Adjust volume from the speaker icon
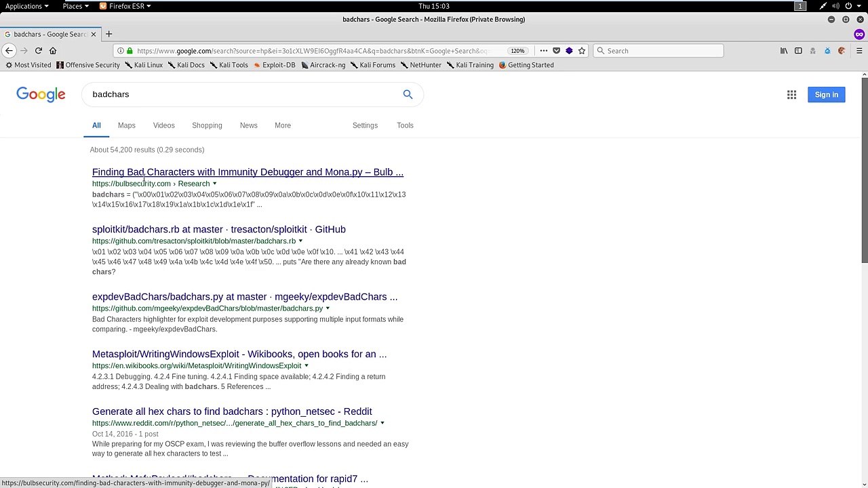Screen dimensions: 868x488 click(x=834, y=6)
